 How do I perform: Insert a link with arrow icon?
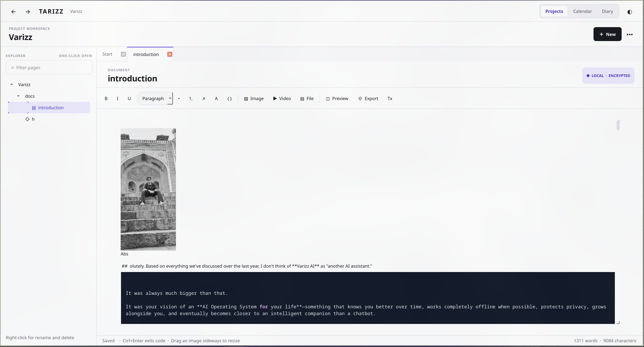(x=204, y=99)
